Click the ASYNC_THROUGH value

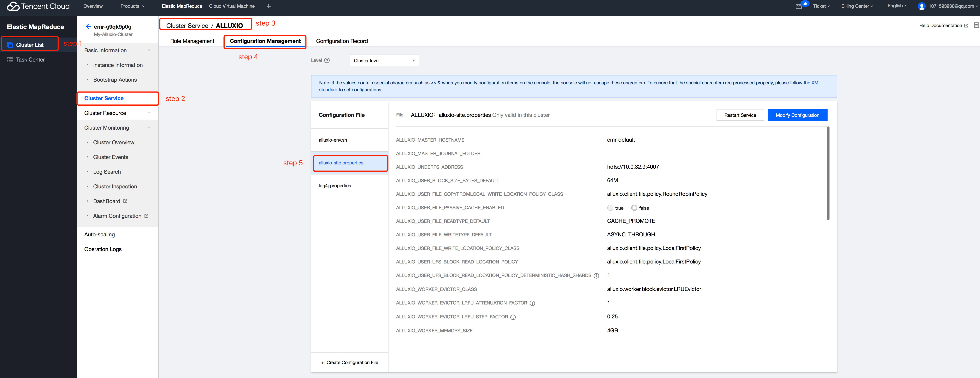coord(631,235)
